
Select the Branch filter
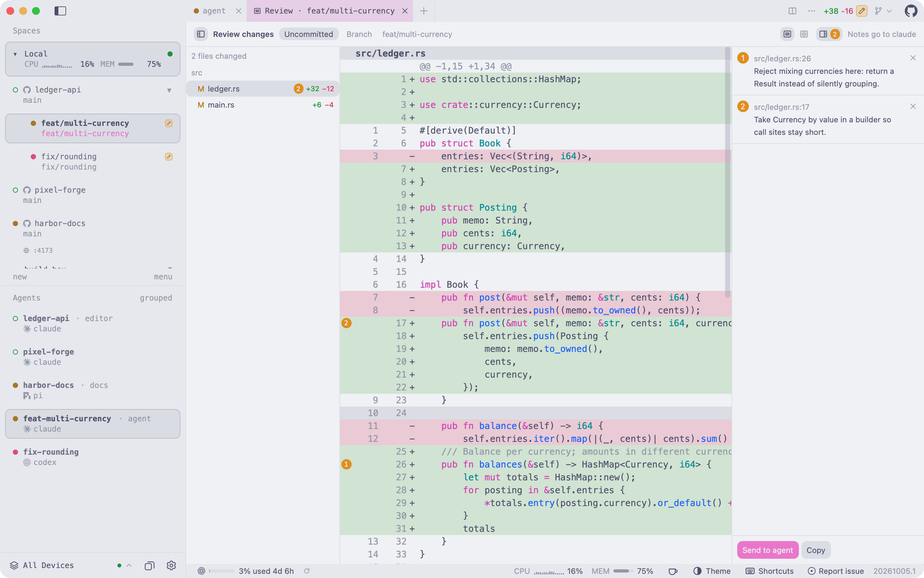pos(359,34)
